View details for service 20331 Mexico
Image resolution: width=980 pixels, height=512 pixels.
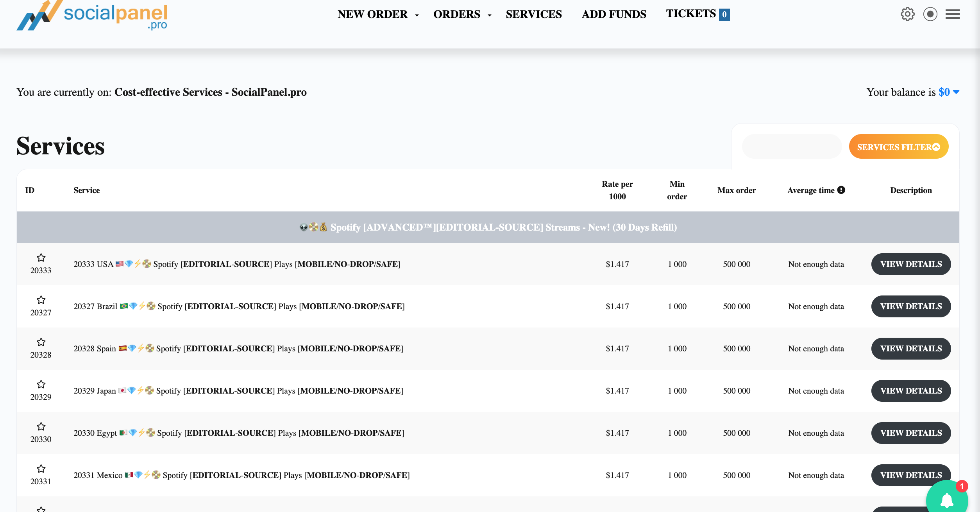[x=911, y=475]
